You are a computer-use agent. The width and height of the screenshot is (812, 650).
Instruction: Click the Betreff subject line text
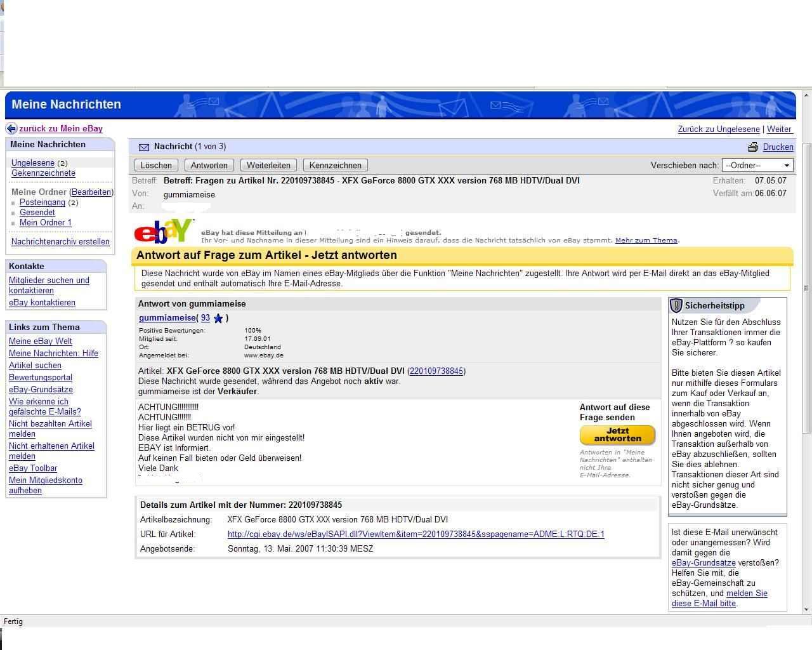[371, 181]
